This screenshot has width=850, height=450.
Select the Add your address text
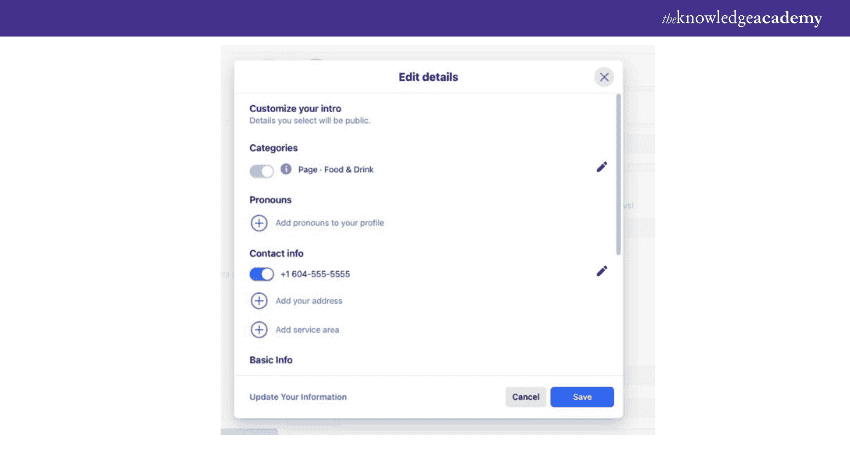click(309, 301)
